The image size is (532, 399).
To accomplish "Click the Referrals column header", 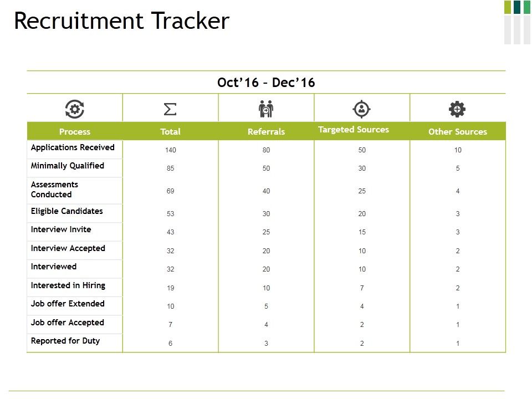I will tap(266, 132).
